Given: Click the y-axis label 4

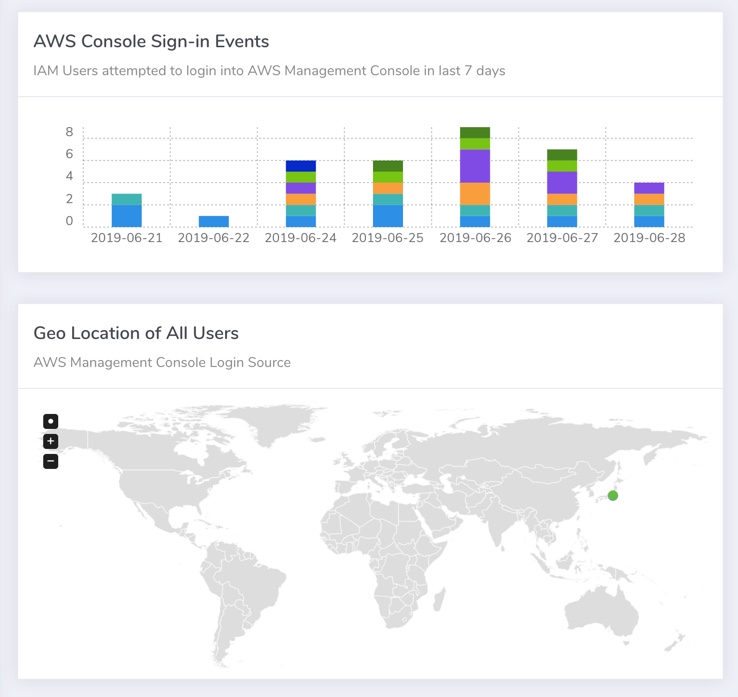Looking at the screenshot, I should (x=69, y=176).
